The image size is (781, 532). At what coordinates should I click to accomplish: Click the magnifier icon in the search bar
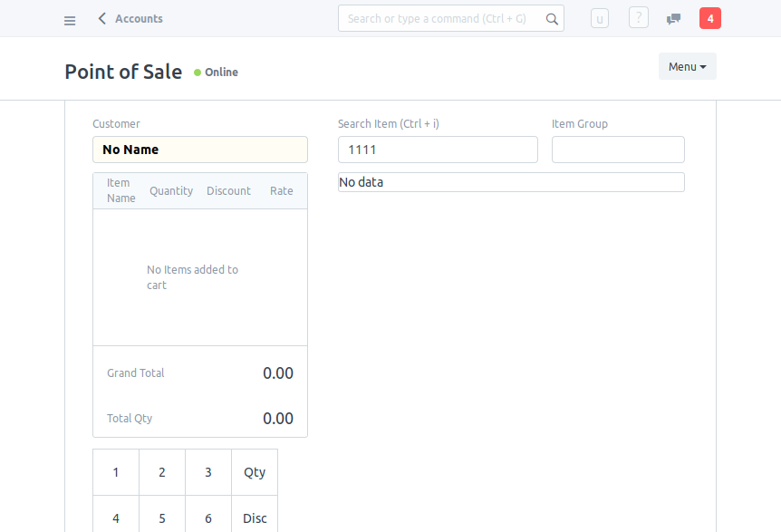552,17
